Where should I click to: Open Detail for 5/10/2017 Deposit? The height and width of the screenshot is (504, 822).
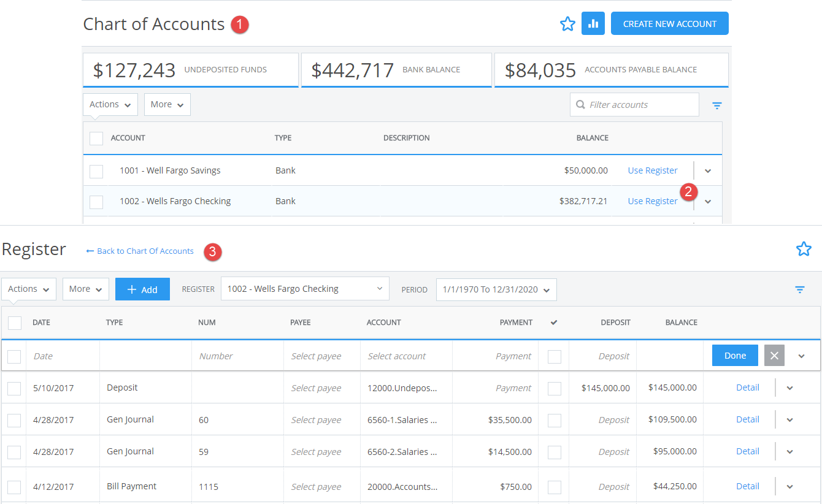748,388
